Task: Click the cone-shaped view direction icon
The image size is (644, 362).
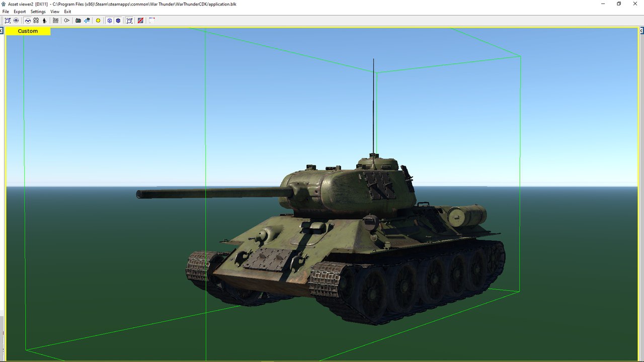Action: point(66,21)
